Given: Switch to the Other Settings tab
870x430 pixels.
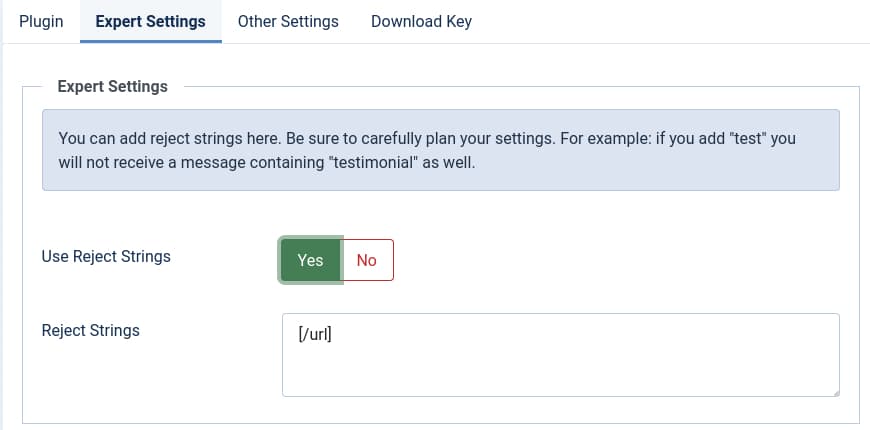Looking at the screenshot, I should click(288, 21).
